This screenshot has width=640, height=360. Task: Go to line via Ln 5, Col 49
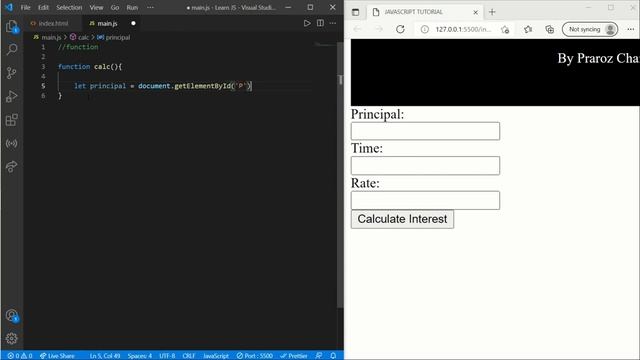pyautogui.click(x=105, y=356)
